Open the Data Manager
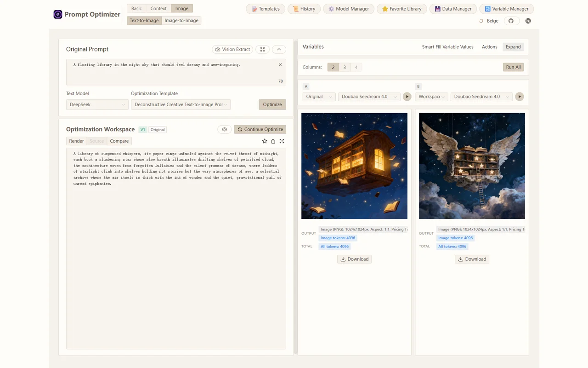 tap(452, 9)
